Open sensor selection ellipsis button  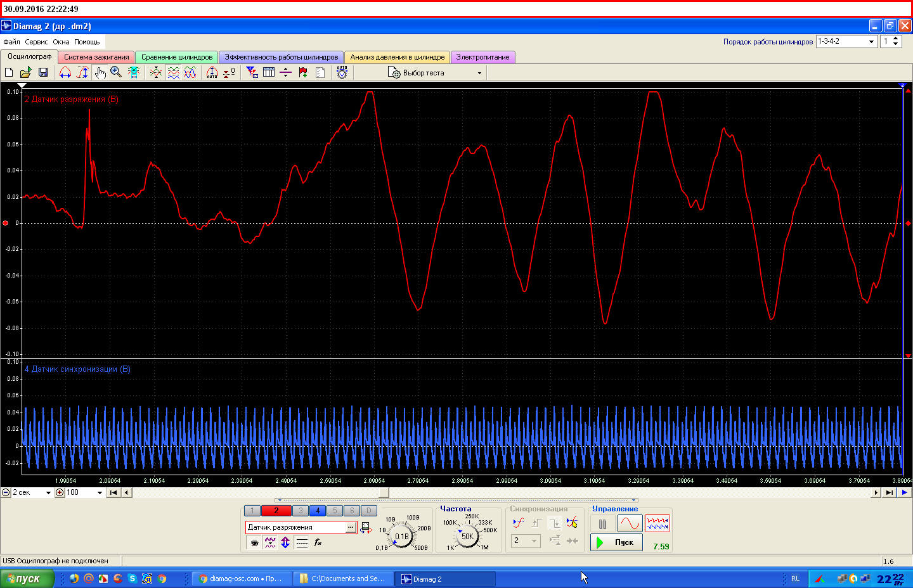coord(351,527)
